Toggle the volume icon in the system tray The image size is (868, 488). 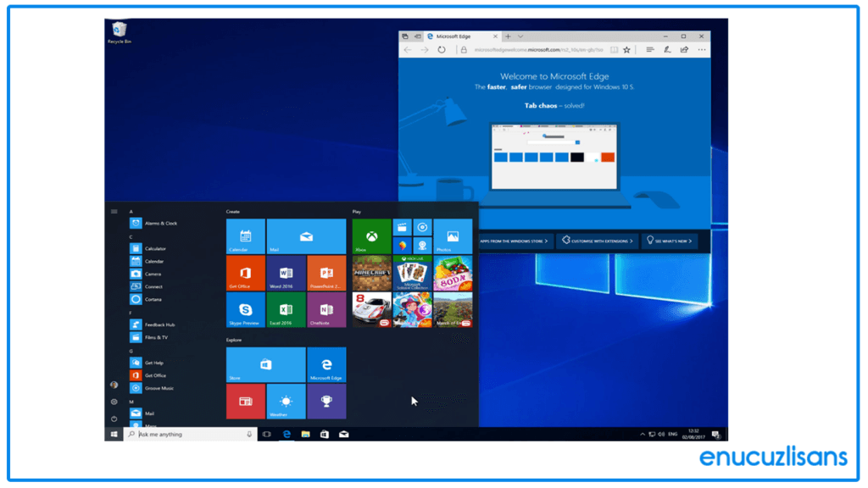[x=661, y=435]
